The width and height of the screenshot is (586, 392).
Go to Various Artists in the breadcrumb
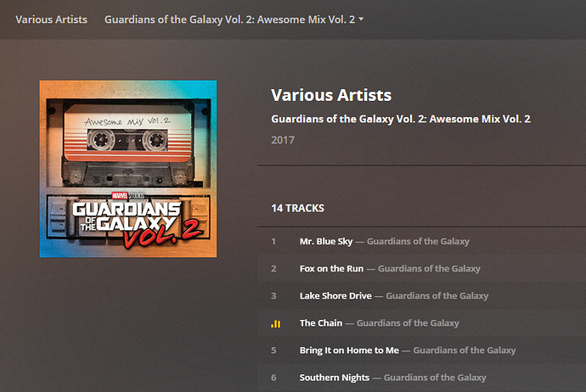[51, 20]
